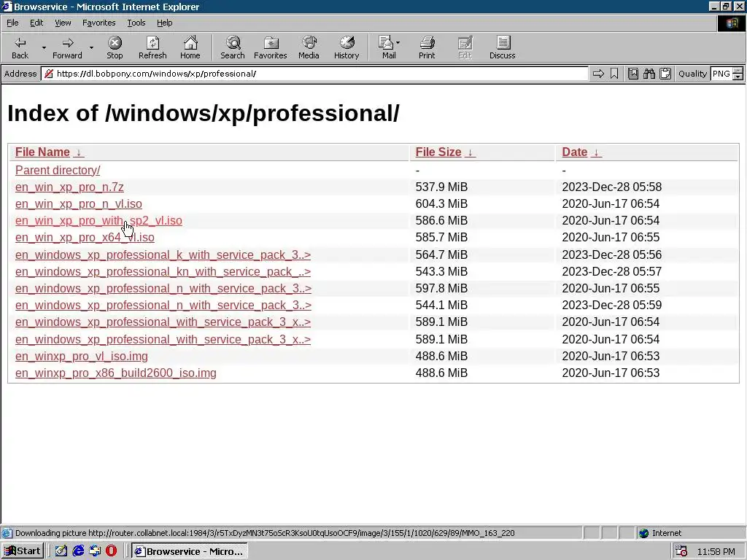
Task: Launch Internet Explorer from the quick launch bar
Action: click(x=78, y=551)
